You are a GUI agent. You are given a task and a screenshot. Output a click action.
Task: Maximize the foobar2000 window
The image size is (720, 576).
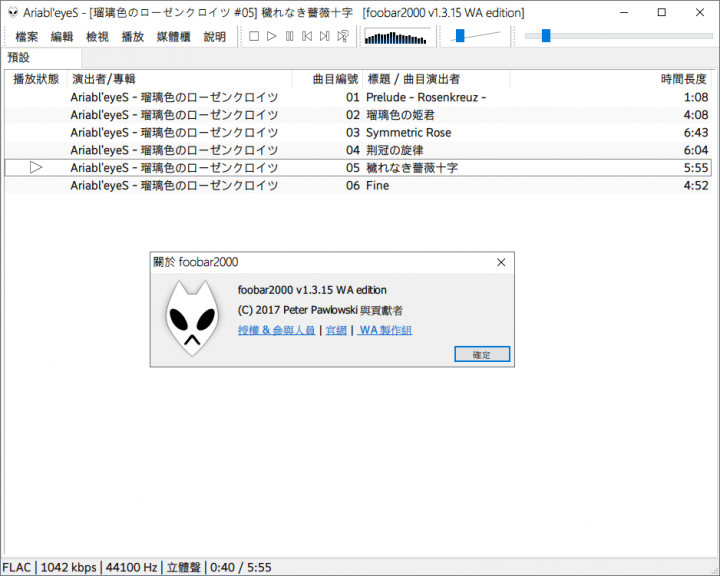(x=662, y=12)
